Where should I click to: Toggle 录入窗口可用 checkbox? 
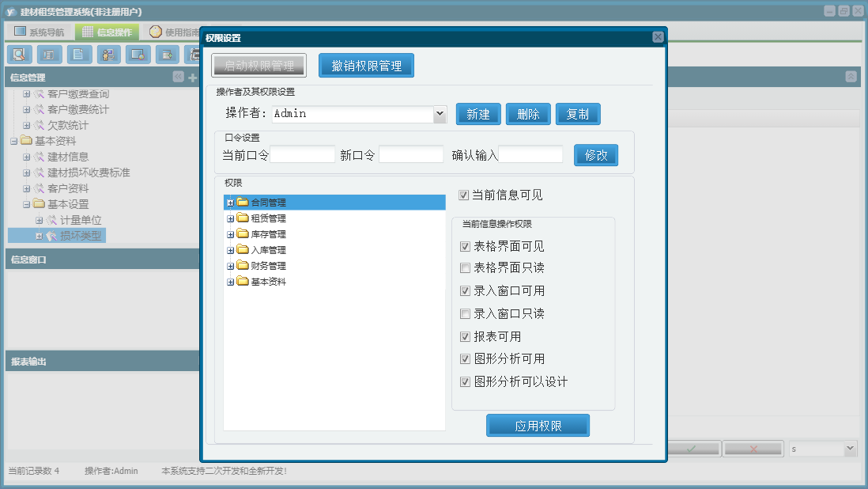click(x=465, y=290)
